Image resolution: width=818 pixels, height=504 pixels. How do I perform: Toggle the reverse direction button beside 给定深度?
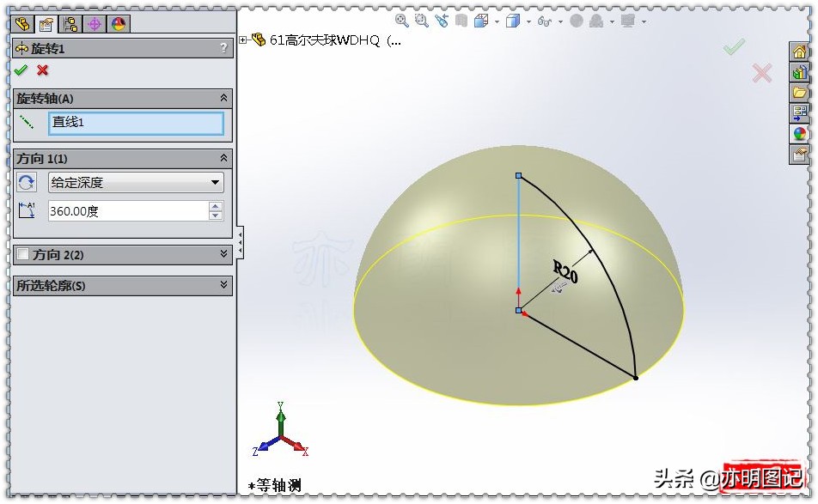click(x=25, y=182)
